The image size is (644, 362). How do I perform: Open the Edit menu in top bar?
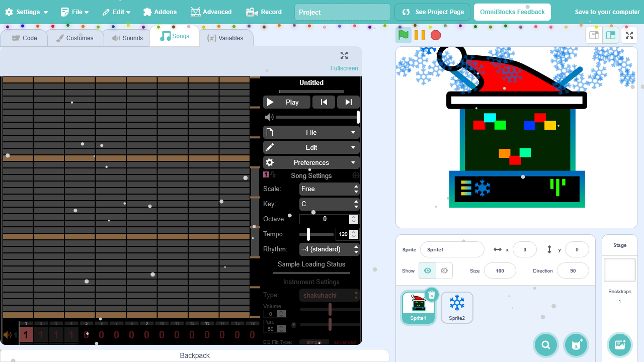coord(116,12)
